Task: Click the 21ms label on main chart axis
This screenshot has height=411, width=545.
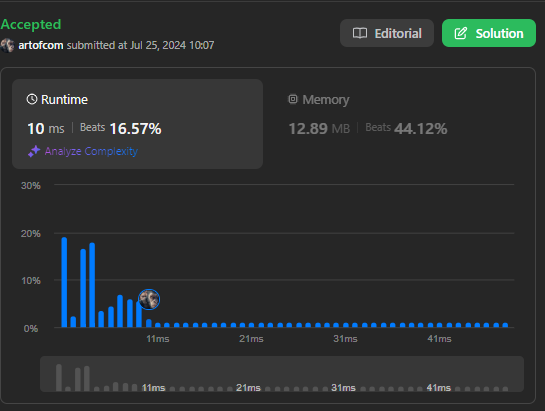Action: tap(251, 339)
